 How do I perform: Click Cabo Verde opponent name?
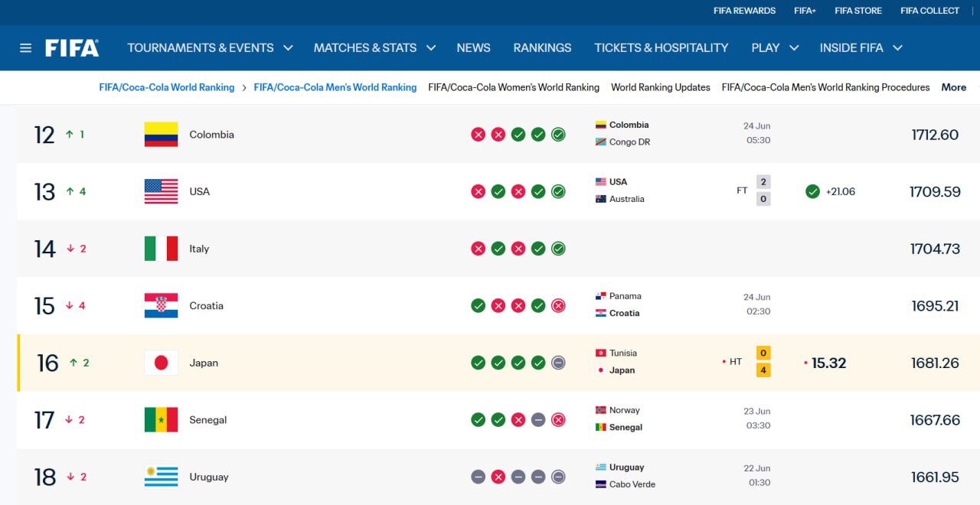(632, 484)
